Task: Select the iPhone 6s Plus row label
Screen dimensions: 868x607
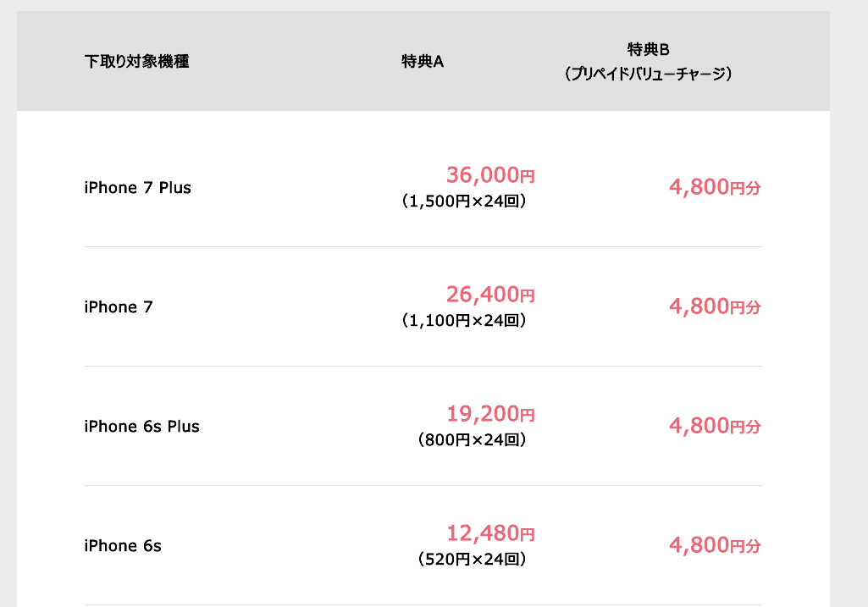Action: [x=141, y=427]
